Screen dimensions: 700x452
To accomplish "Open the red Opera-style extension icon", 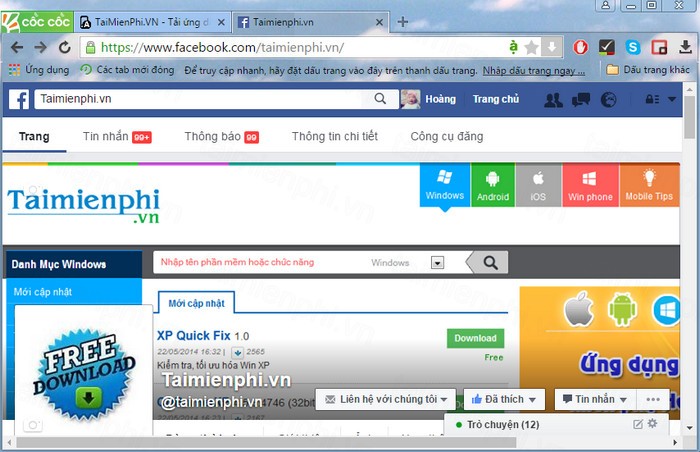I will pos(580,47).
